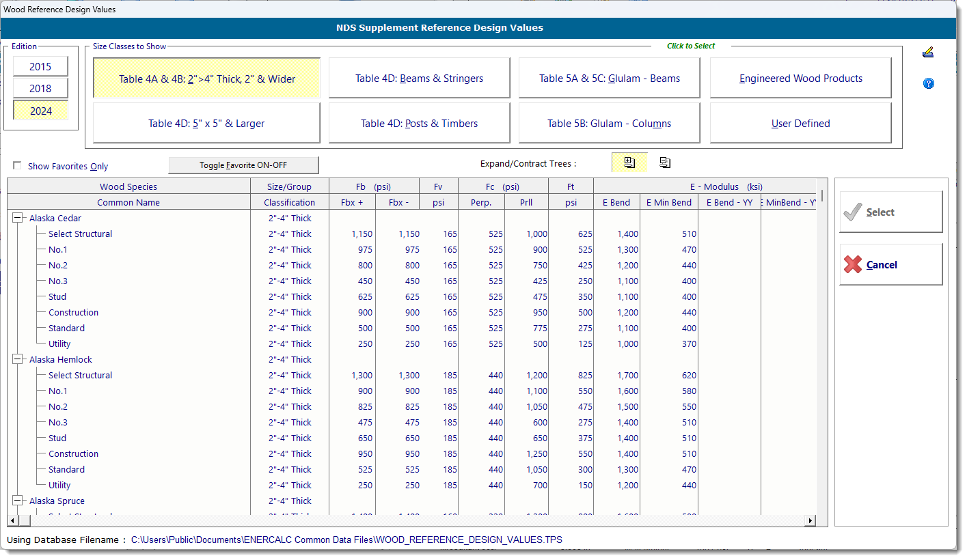Click the horizontal scrollbar right arrow
The image size is (967, 560).
pyautogui.click(x=811, y=520)
